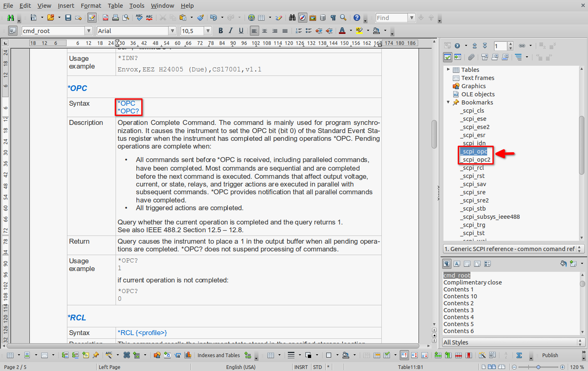
Task: Export directly as PDF
Action: (105, 18)
